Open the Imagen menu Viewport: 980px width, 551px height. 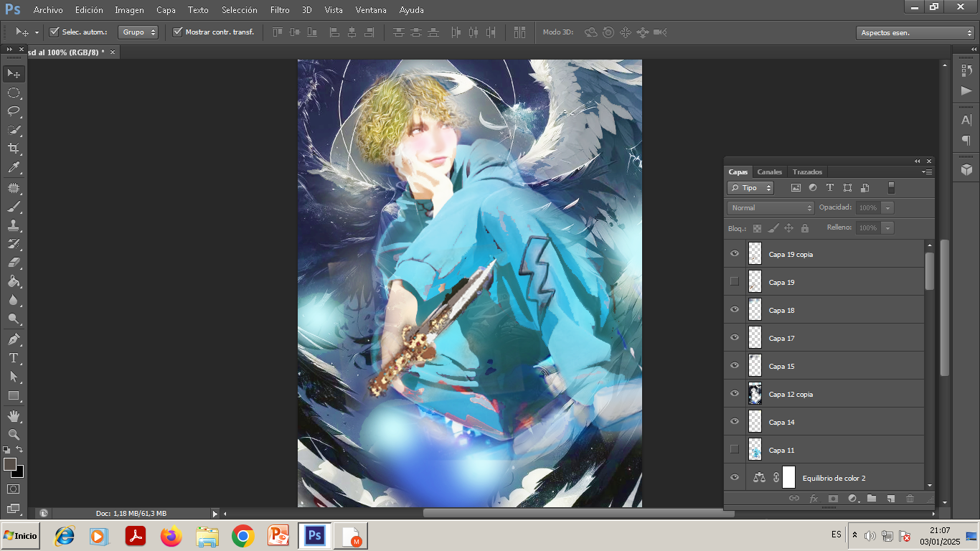pos(129,10)
